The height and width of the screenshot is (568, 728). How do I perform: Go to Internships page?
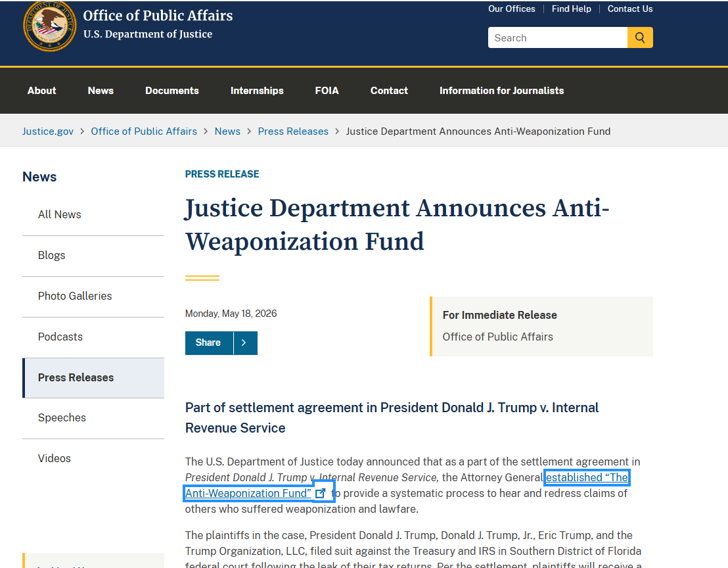click(257, 91)
